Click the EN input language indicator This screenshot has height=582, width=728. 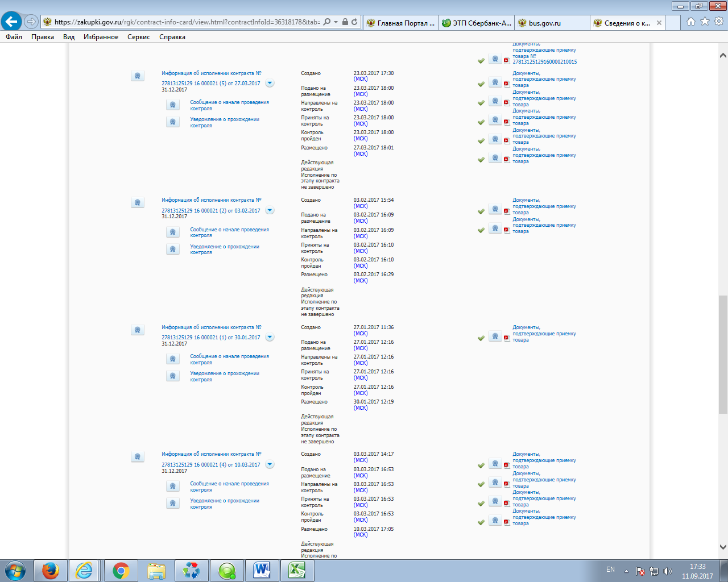pyautogui.click(x=610, y=569)
